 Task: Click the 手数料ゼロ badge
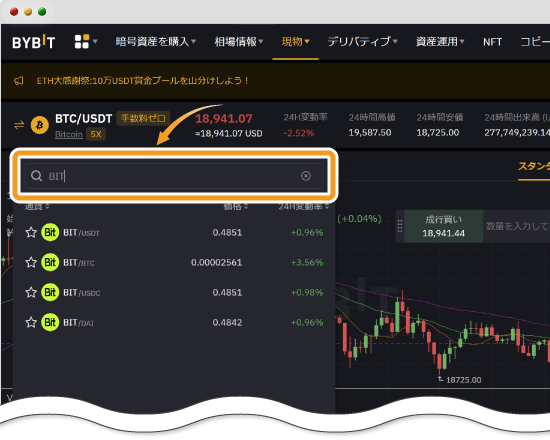143,118
